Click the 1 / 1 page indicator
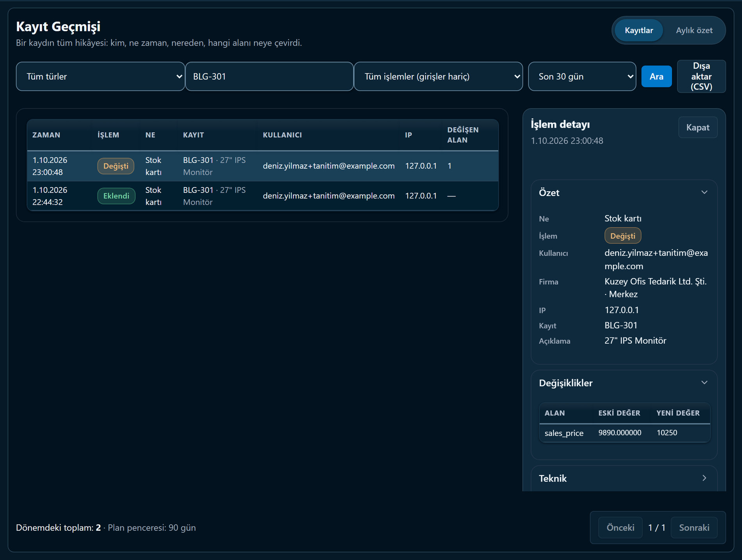Viewport: 742px width, 560px height. tap(657, 528)
